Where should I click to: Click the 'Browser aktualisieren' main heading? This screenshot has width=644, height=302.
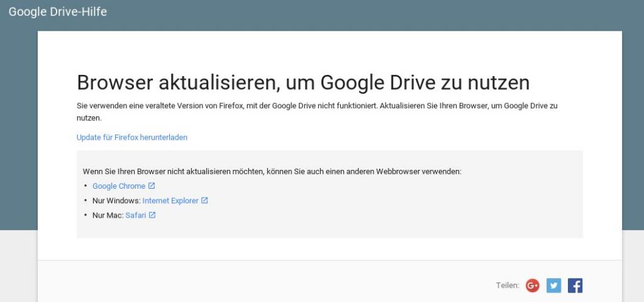pyautogui.click(x=303, y=82)
